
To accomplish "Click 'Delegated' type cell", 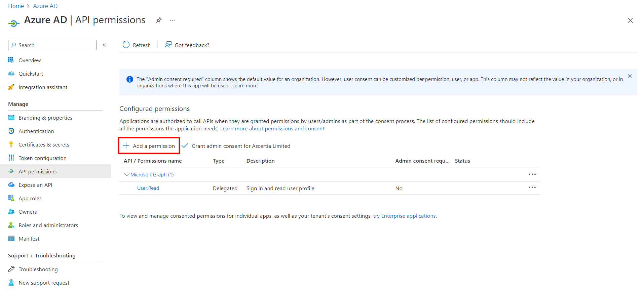I will pyautogui.click(x=225, y=188).
